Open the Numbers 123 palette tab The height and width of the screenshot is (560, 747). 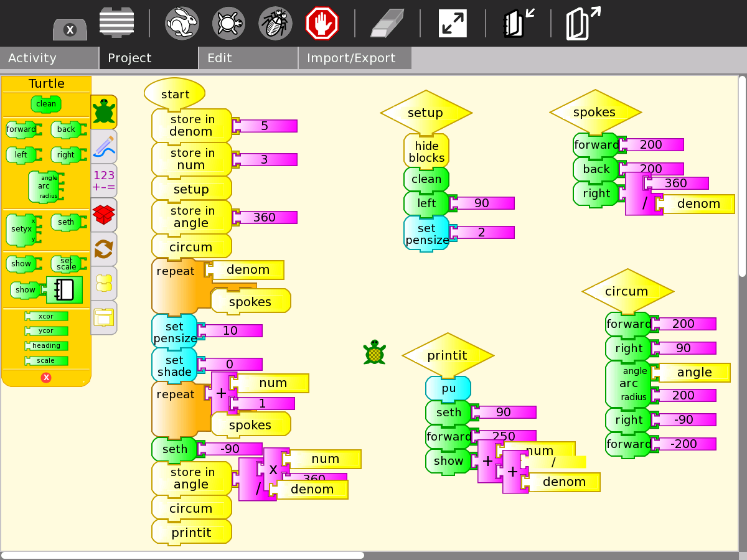coord(104,180)
